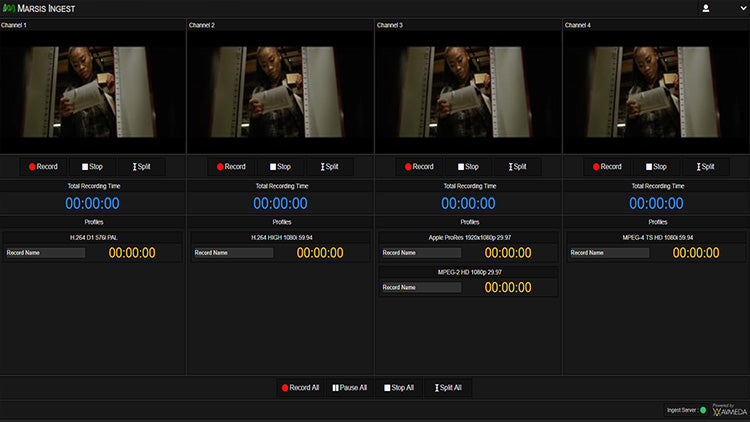Stop the Channel 1 recording
The image size is (750, 422).
tap(94, 167)
